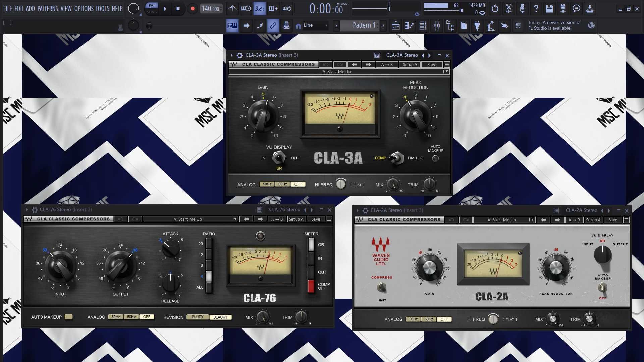Open the channel rack icon
Image resolution: width=644 pixels, height=362 pixels.
tap(423, 25)
